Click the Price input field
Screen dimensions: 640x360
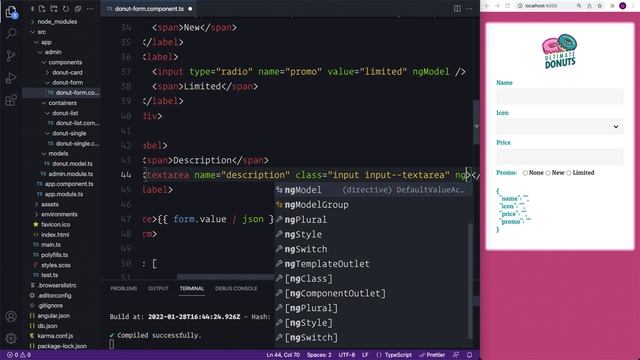coord(560,157)
